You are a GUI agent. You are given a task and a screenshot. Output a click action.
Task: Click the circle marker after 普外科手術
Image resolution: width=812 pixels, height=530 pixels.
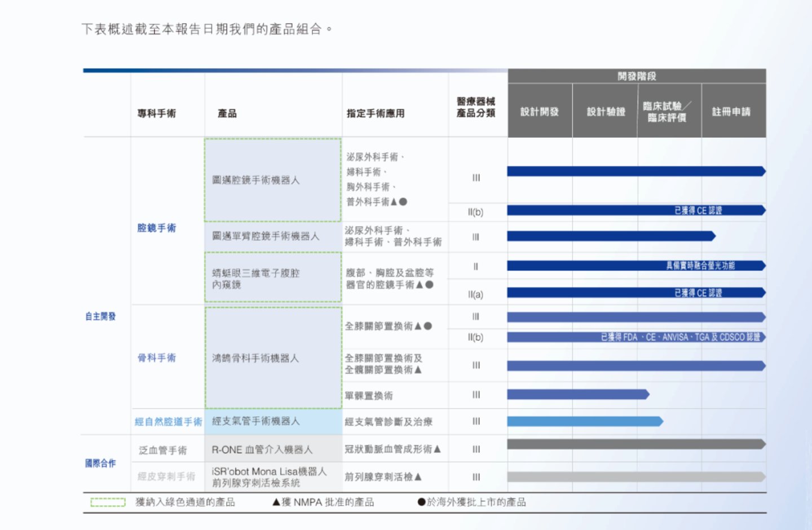(x=403, y=202)
